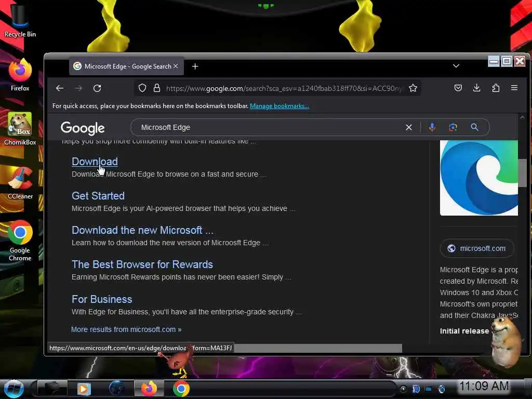
Task: Close the Microsoft Edge Google Search tab
Action: point(176,66)
